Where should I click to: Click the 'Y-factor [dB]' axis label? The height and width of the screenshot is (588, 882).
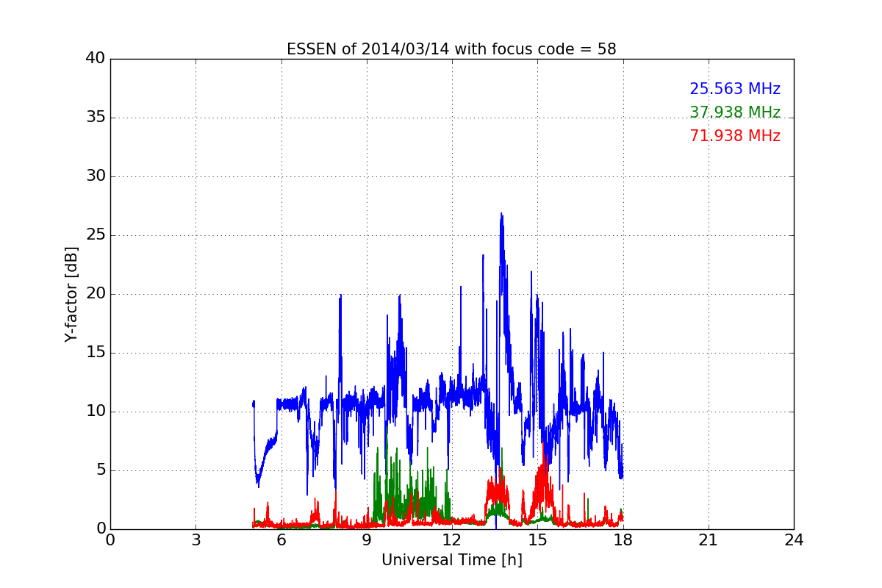[71, 294]
